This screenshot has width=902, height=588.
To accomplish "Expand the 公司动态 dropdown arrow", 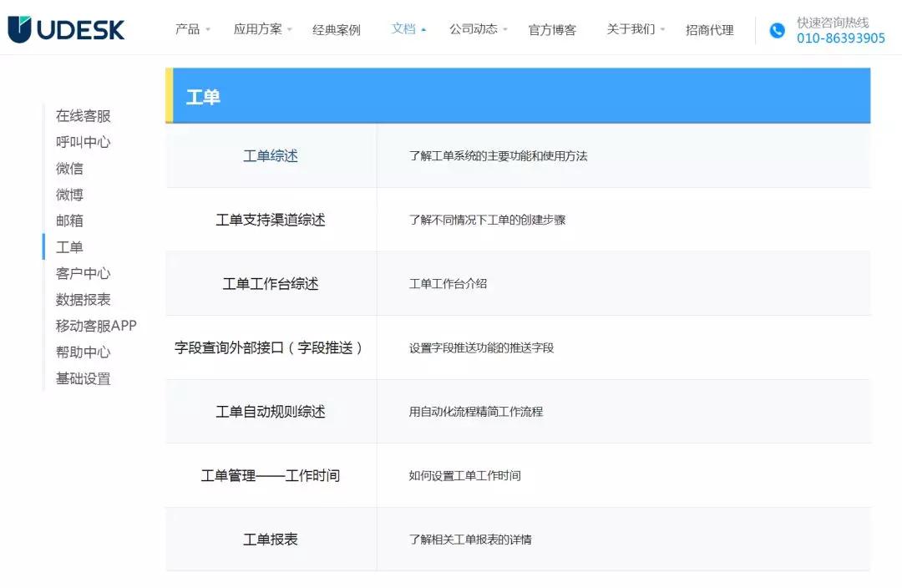I will point(505,29).
